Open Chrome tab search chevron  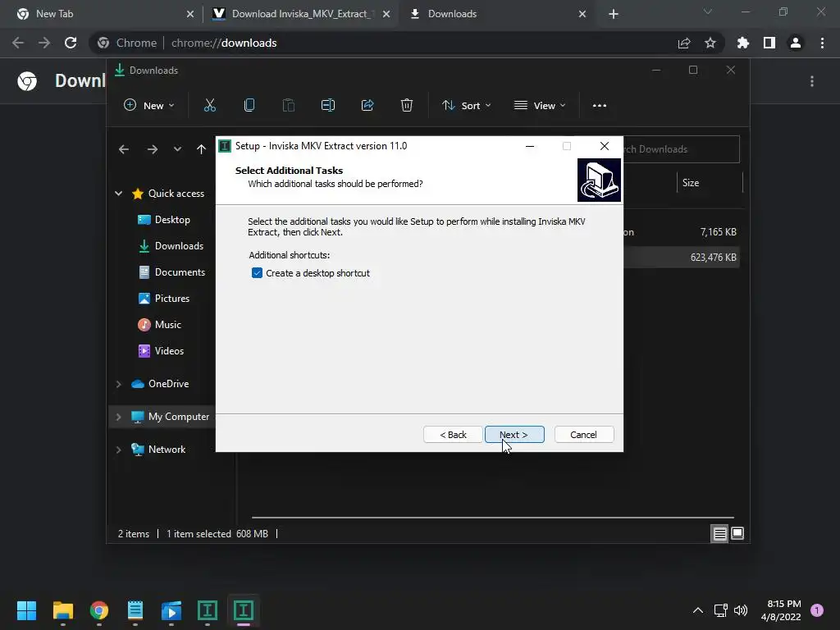(708, 11)
